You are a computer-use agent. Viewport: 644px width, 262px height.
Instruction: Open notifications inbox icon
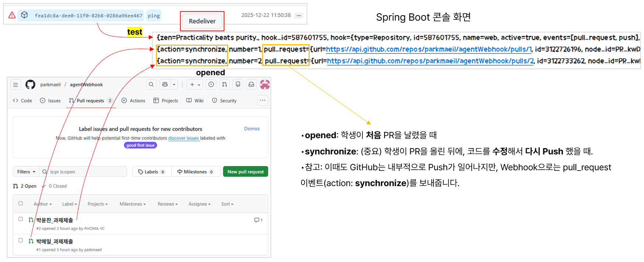click(x=251, y=85)
